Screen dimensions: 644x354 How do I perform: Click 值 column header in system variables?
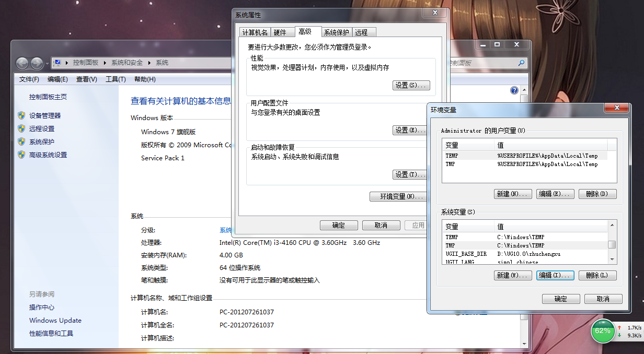pyautogui.click(x=551, y=227)
